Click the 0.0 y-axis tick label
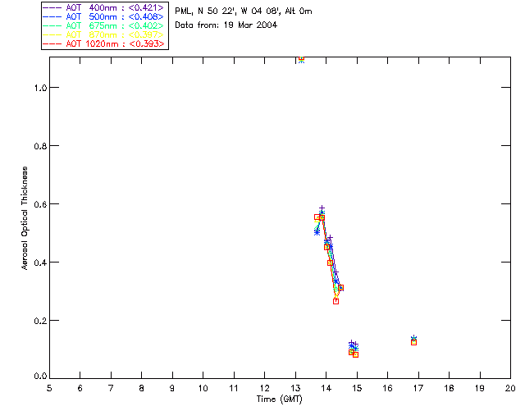This screenshot has width=525, height=420. tap(39, 377)
